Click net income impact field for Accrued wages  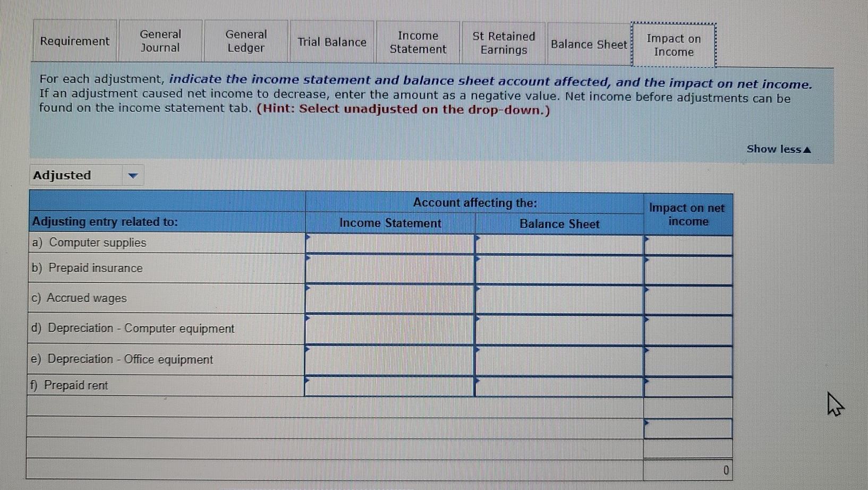(688, 300)
